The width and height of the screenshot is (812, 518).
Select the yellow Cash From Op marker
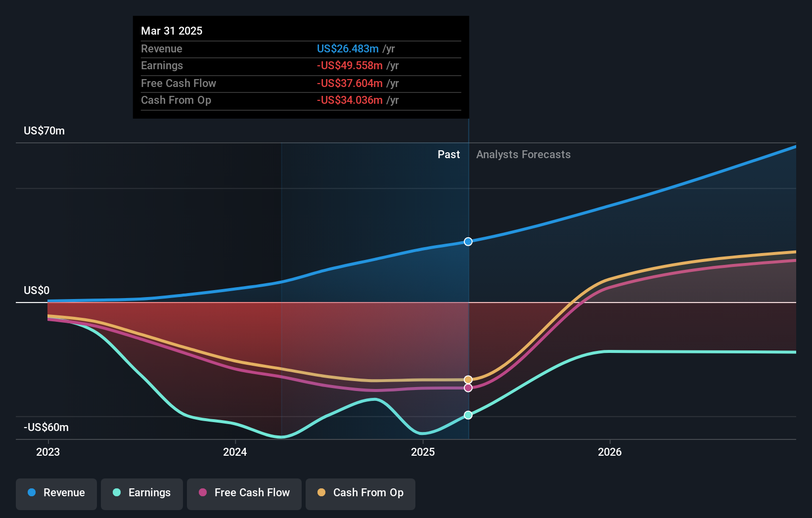click(x=467, y=380)
